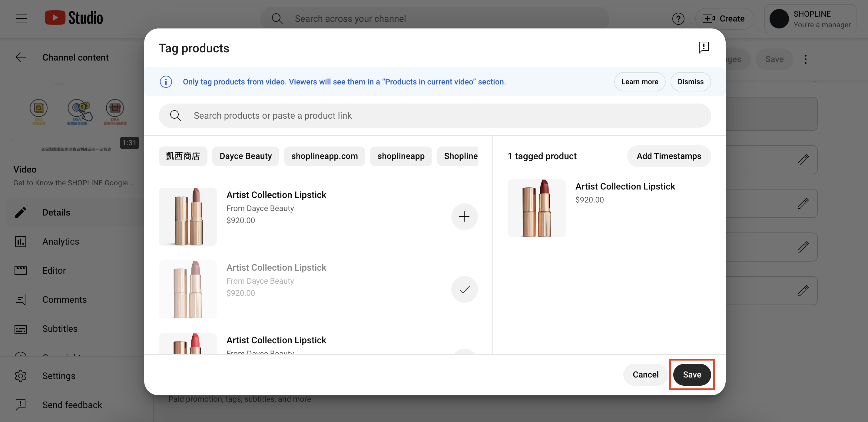This screenshot has height=422, width=868.
Task: Click the Search across your channel field
Action: (435, 18)
